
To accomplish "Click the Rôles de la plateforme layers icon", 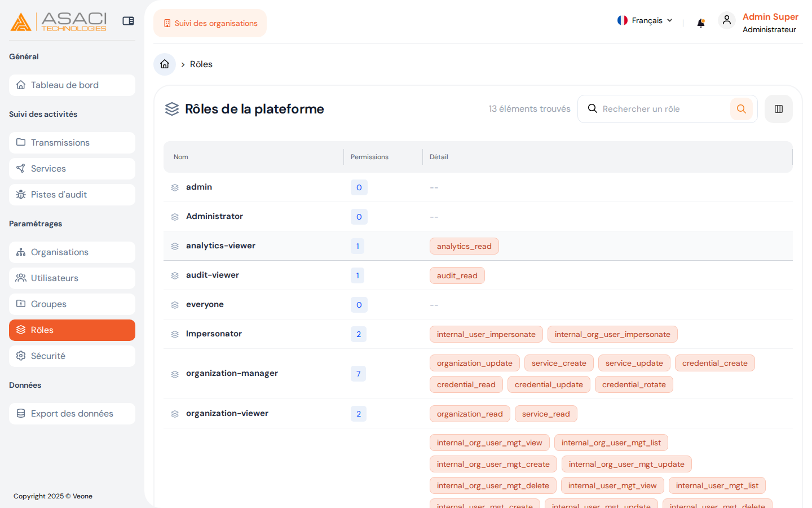I will (x=172, y=109).
